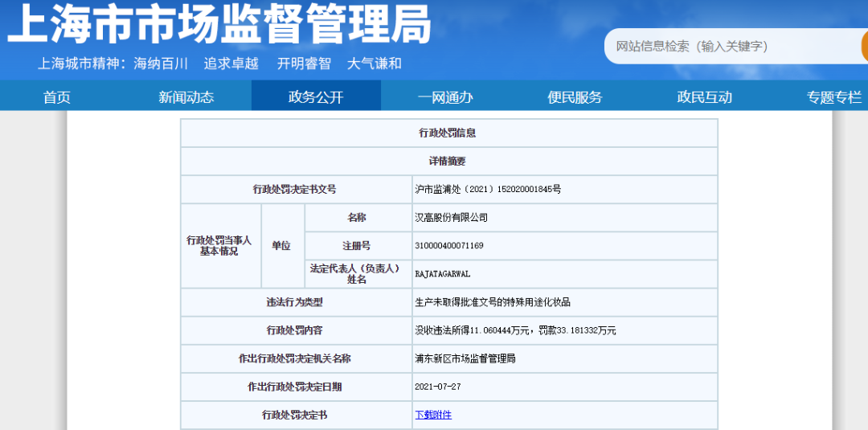
Task: Open the 新闻动态 navigation tab
Action: (x=186, y=97)
